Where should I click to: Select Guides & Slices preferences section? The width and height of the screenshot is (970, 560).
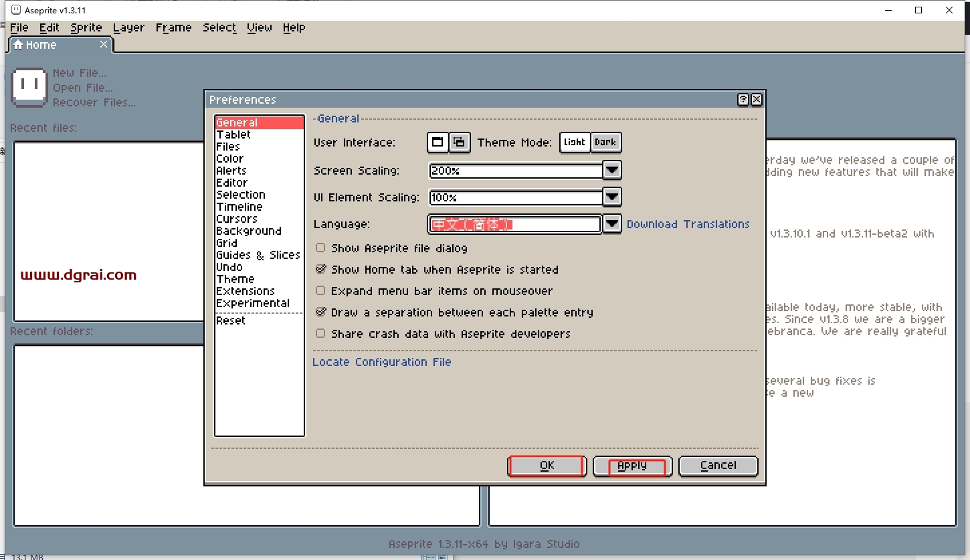259,255
